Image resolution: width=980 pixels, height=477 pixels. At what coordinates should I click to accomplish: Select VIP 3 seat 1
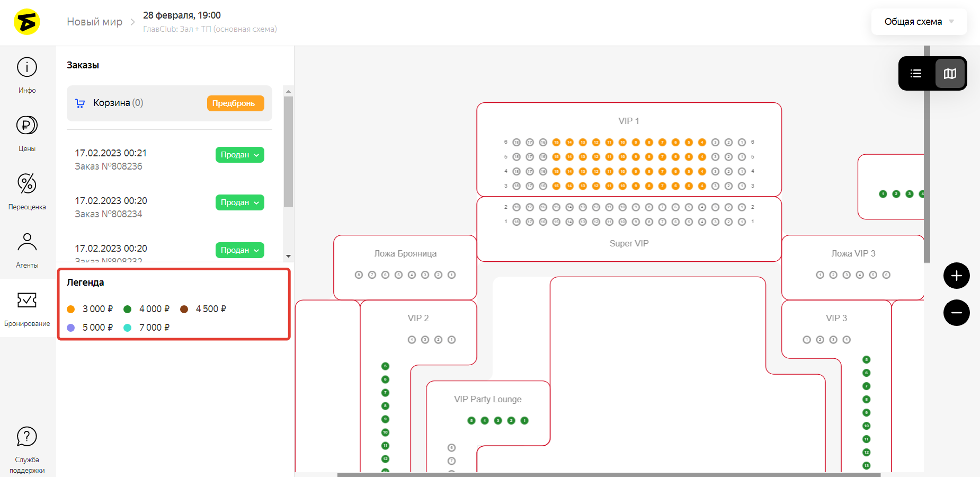pos(807,340)
